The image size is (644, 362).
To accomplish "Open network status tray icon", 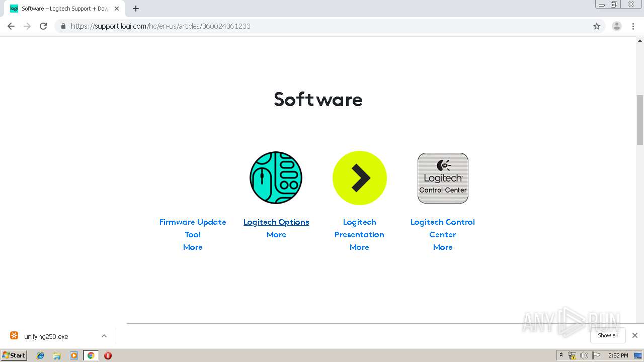I will click(x=572, y=355).
